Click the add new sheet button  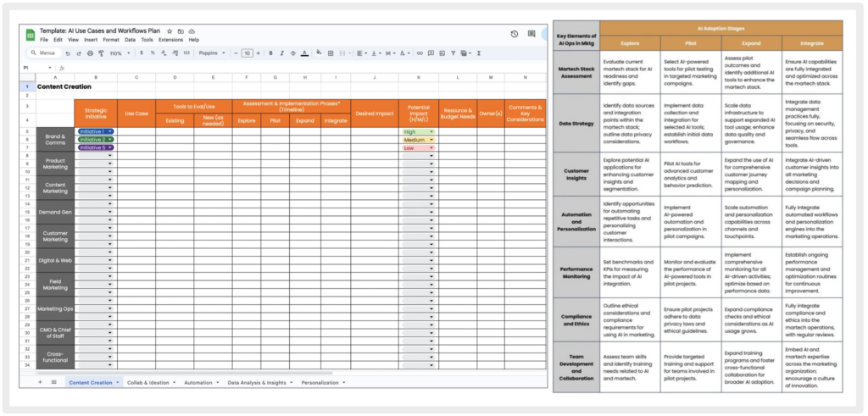39,382
